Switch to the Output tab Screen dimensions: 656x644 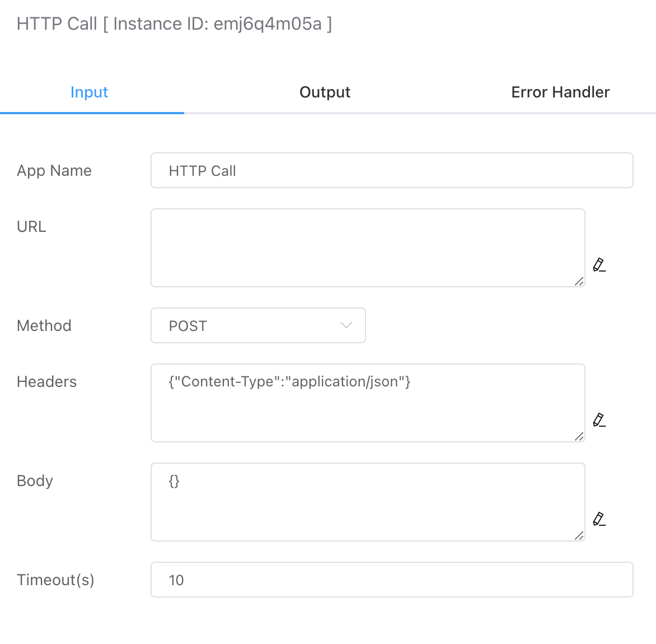point(325,92)
